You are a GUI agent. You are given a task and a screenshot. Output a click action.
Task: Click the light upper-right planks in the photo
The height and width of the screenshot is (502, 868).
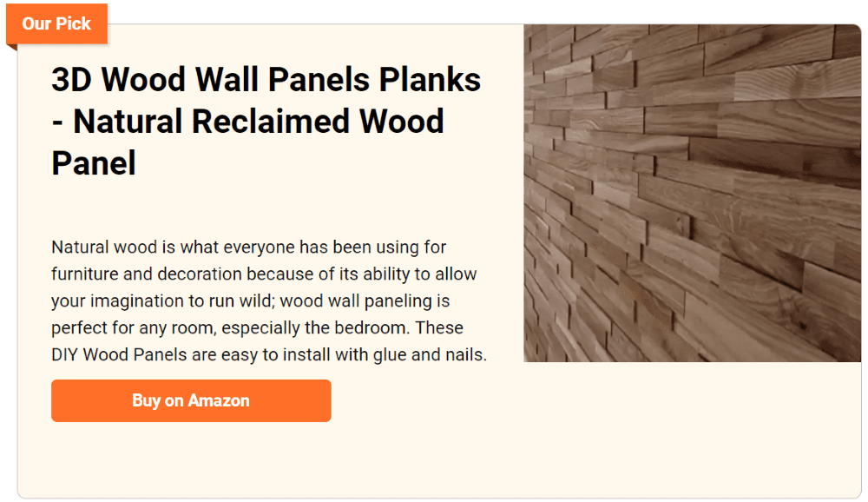[797, 77]
